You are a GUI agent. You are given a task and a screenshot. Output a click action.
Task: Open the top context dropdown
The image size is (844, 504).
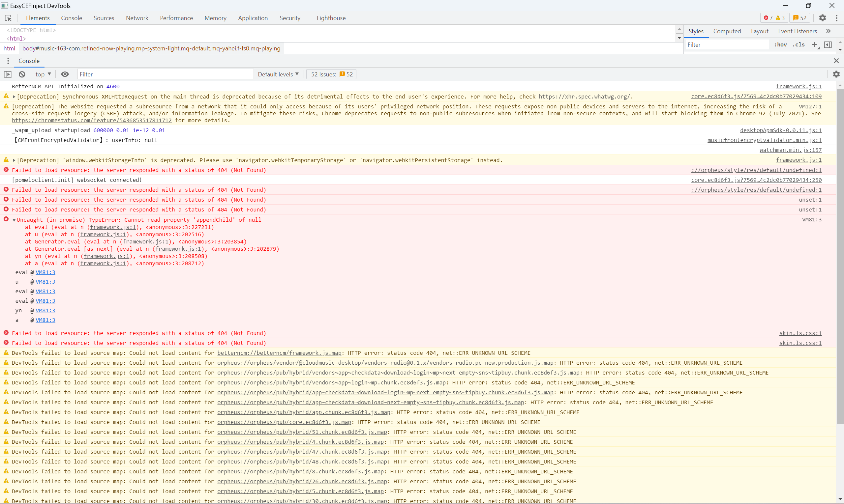43,74
